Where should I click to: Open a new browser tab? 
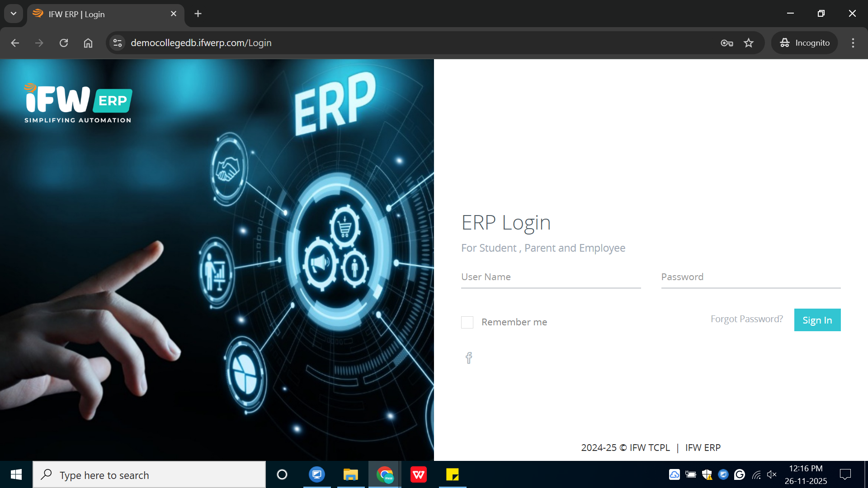[198, 14]
